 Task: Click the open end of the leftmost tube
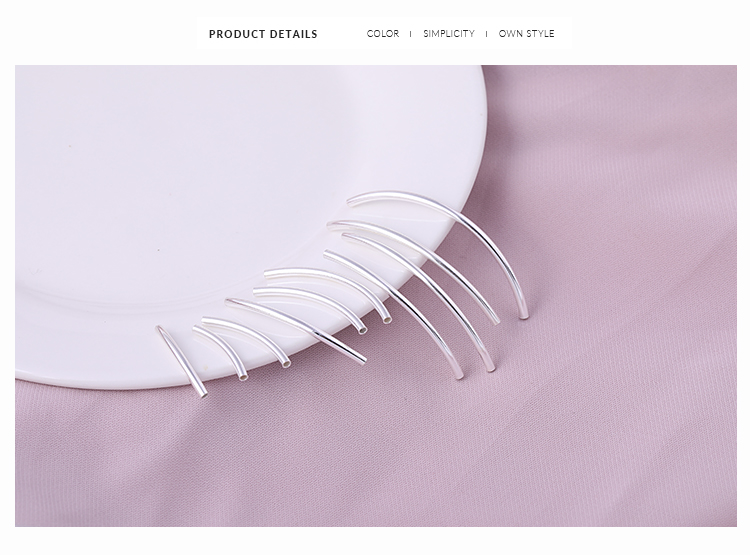(203, 395)
